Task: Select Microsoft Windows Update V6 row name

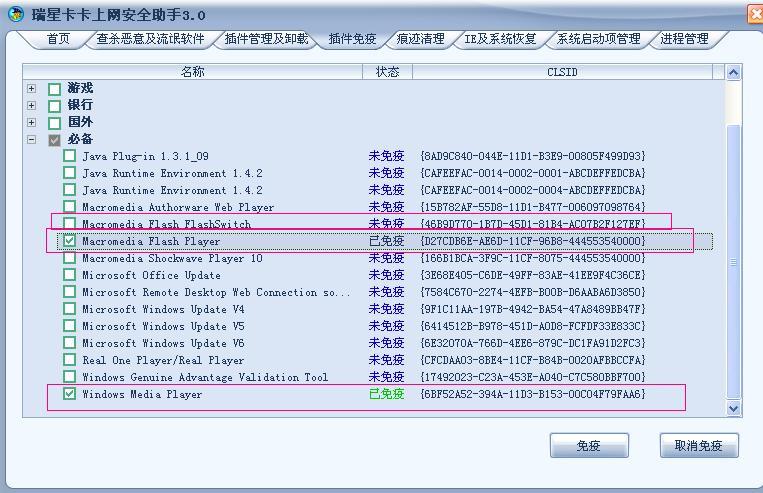Action: pos(163,343)
